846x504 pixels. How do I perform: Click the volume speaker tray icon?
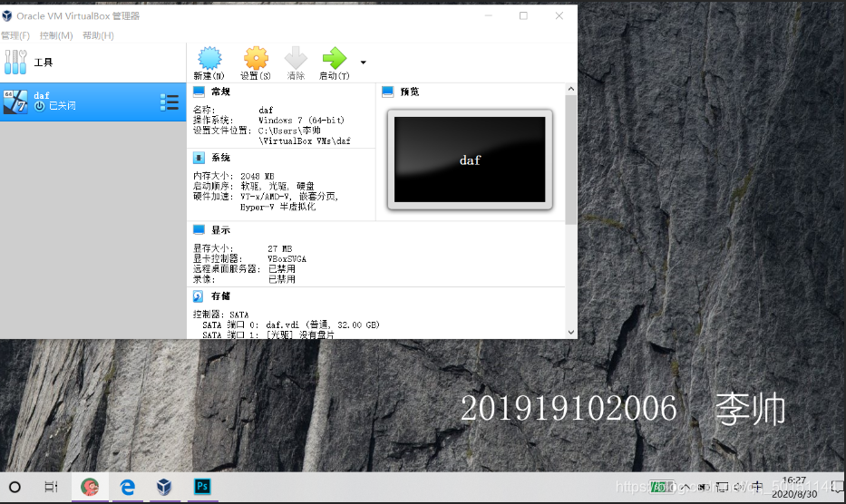739,488
